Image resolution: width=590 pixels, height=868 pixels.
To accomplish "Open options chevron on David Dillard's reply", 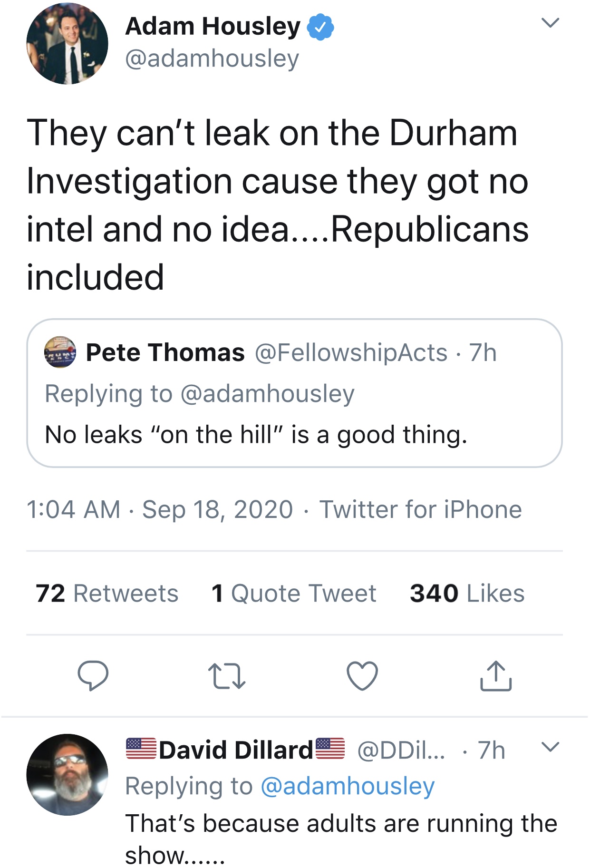I will 550,747.
